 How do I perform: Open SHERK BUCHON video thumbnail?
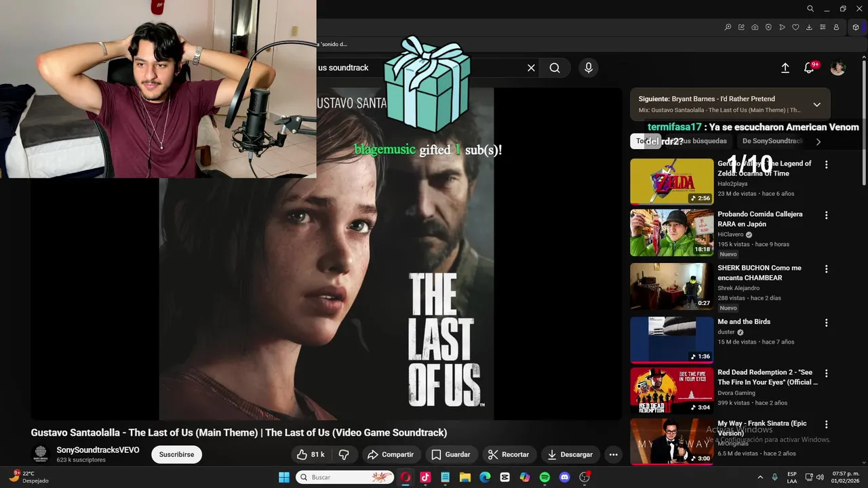point(671,286)
